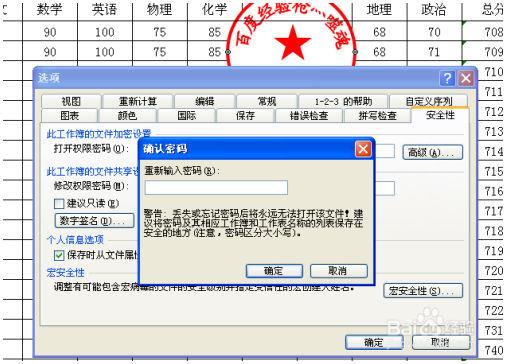Open the 数字签名(D)... button

(94, 221)
